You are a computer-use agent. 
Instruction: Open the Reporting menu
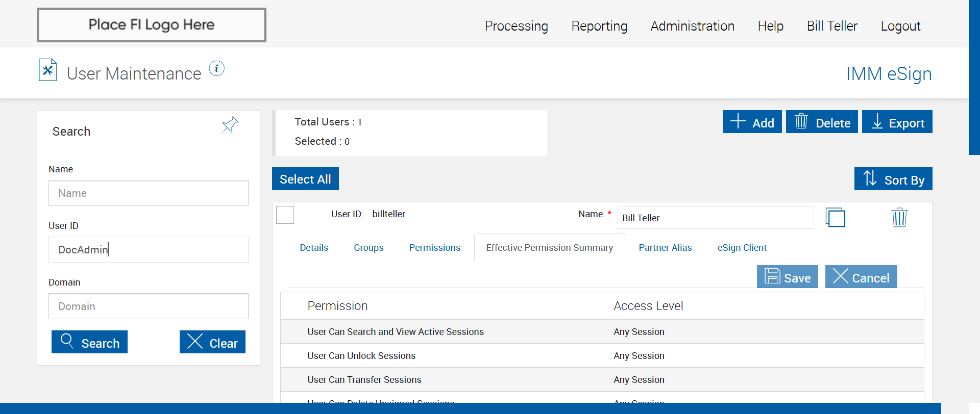tap(599, 26)
